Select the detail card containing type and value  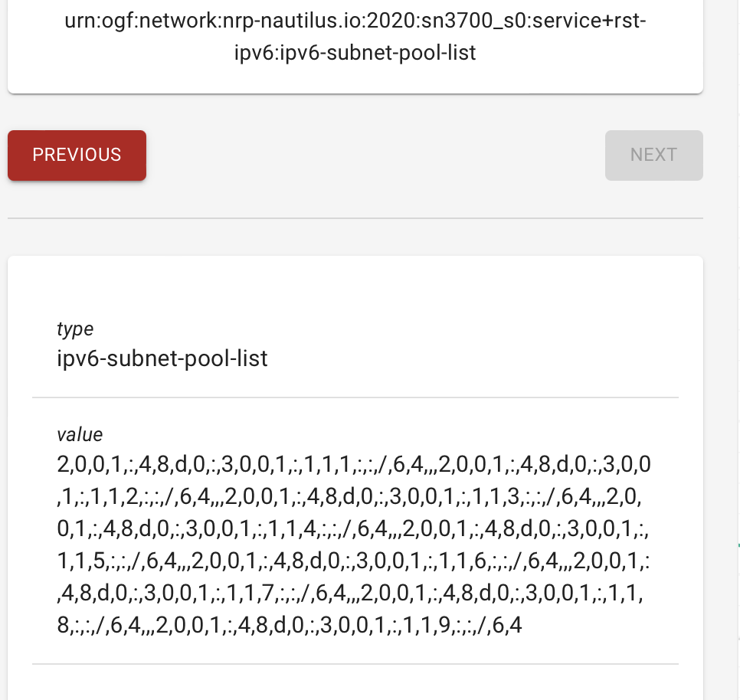pos(354,475)
